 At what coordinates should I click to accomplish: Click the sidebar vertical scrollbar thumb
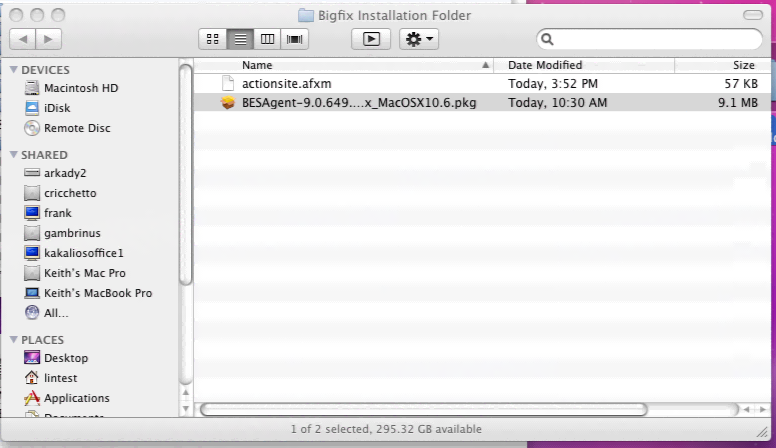pyautogui.click(x=186, y=175)
